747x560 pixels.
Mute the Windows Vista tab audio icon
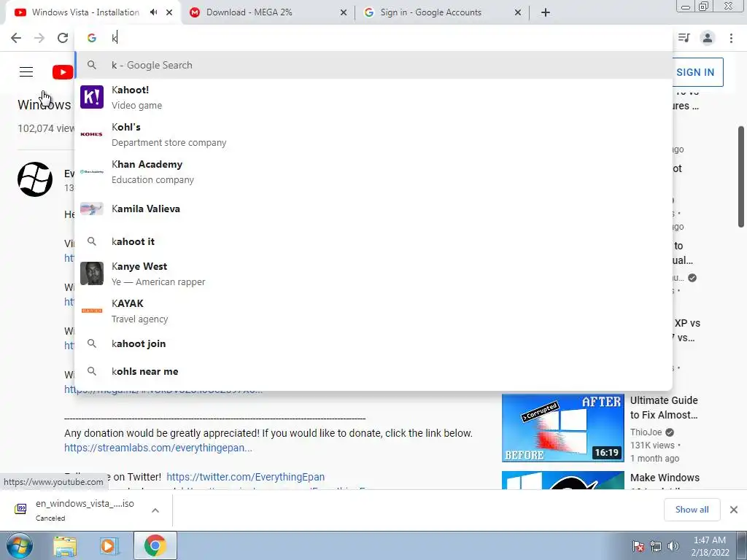click(153, 12)
